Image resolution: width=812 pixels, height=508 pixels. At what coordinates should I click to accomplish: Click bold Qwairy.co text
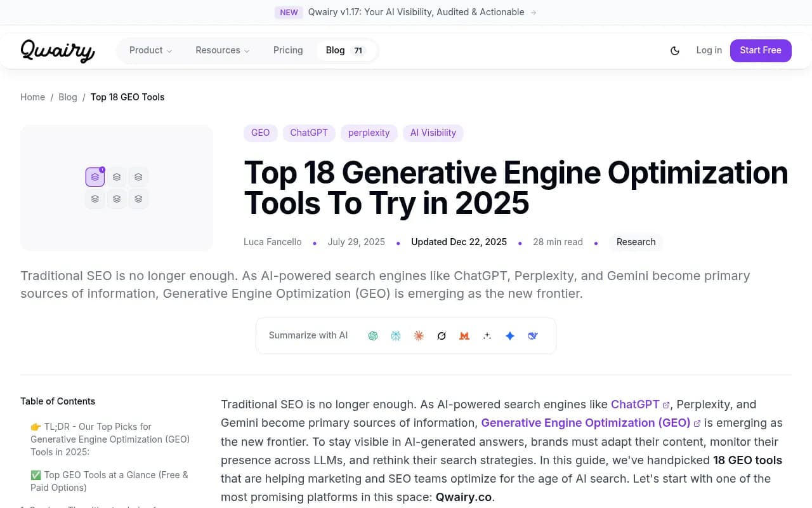(464, 497)
